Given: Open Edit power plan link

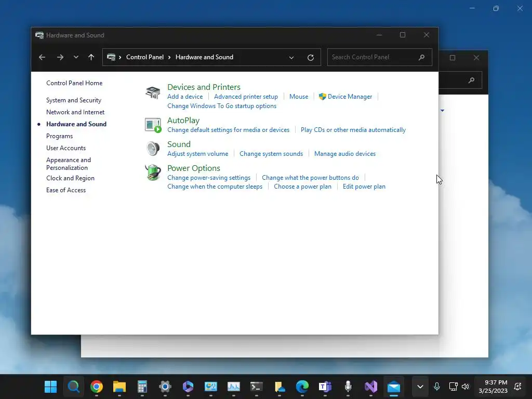Looking at the screenshot, I should 364,187.
